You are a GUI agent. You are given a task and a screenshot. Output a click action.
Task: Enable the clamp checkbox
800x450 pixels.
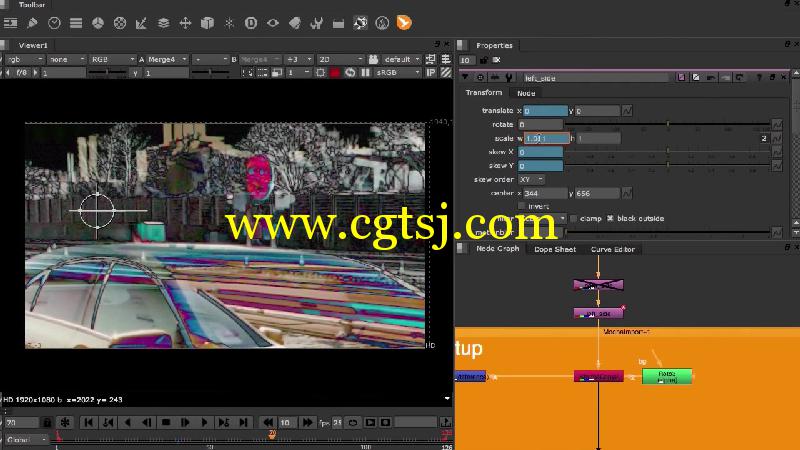tap(573, 218)
